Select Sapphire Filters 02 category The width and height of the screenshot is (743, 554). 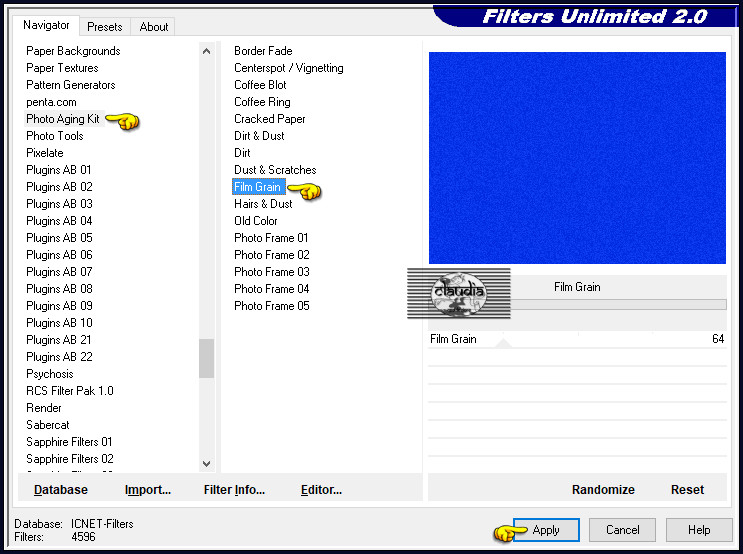tap(70, 459)
